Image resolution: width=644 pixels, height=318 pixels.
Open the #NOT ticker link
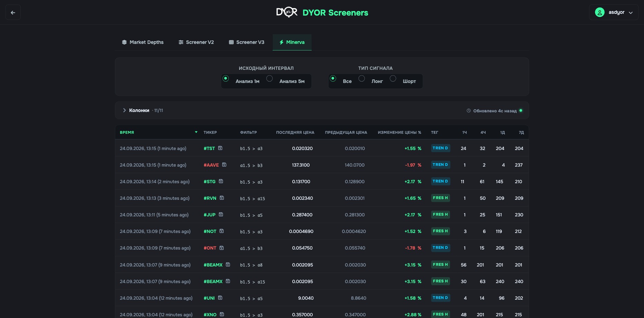[x=210, y=231]
